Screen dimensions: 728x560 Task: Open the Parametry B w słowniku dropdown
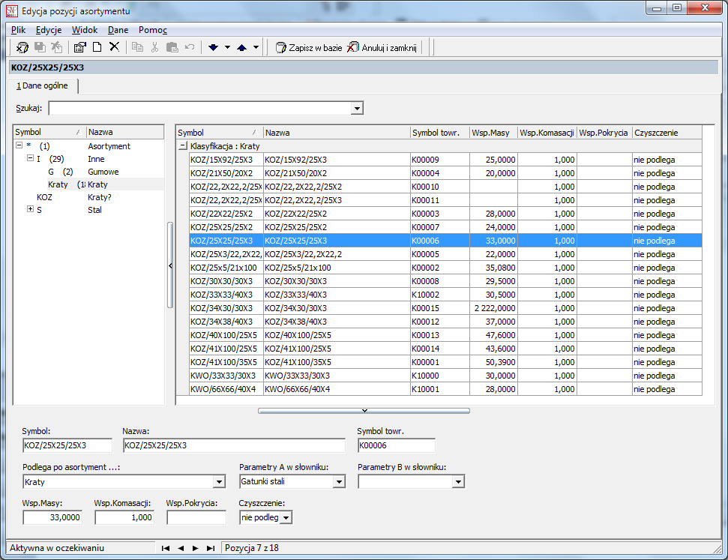click(458, 482)
